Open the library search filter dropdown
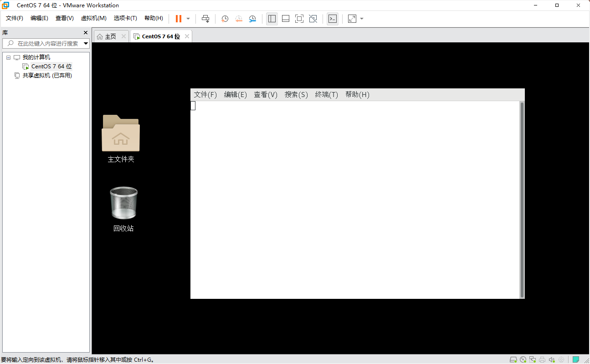 [x=86, y=44]
